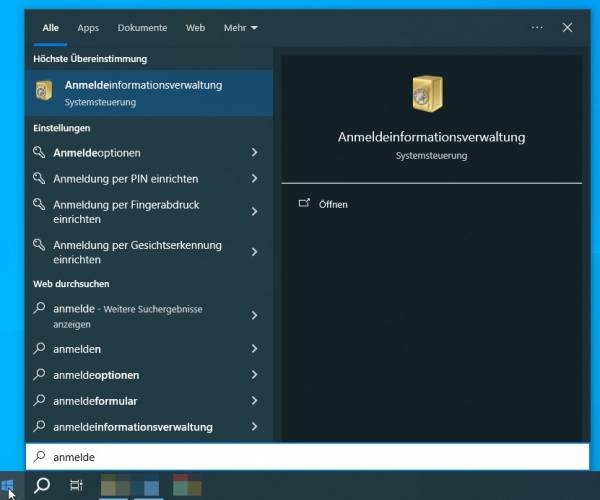This screenshot has height=500, width=600.
Task: Expand arrow for anmeldeoptionen web suggestion
Action: tap(254, 375)
